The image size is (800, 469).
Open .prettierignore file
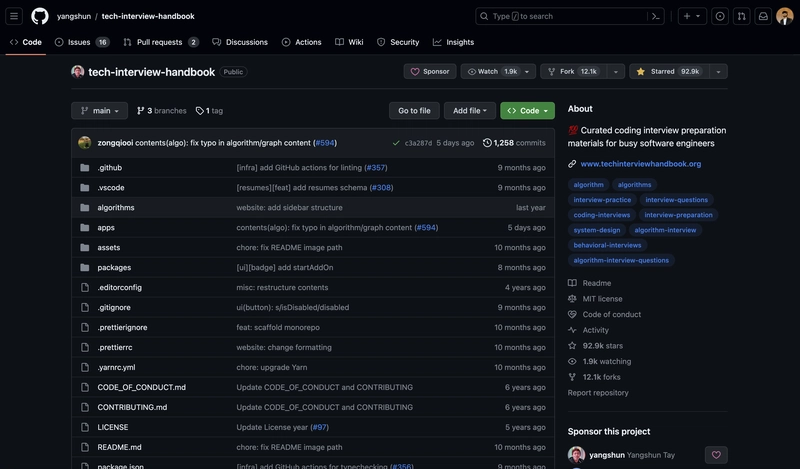[122, 328]
